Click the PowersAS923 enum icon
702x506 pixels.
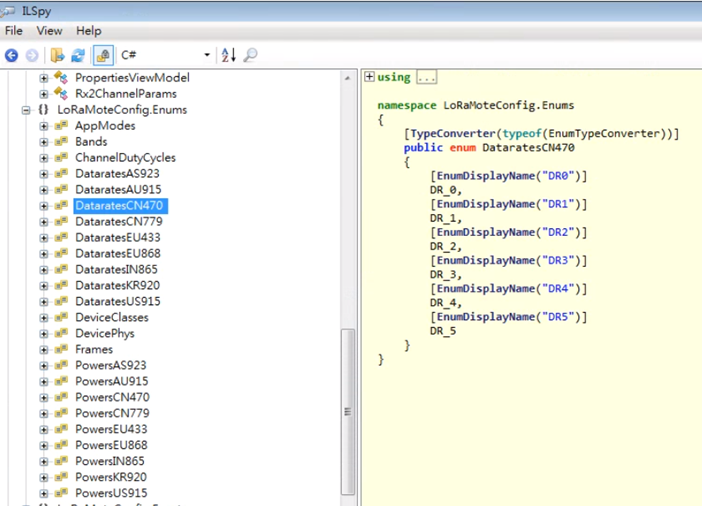tap(61, 365)
